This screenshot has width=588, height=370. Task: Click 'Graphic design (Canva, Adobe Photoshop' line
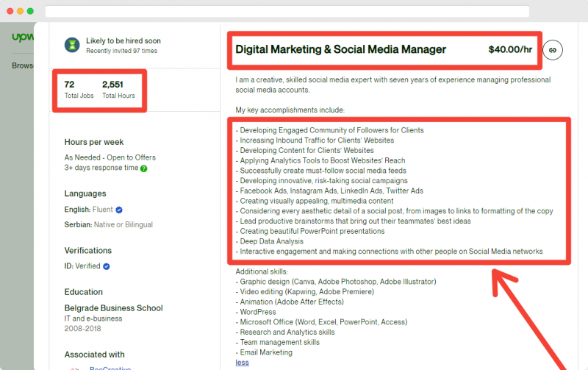336,282
